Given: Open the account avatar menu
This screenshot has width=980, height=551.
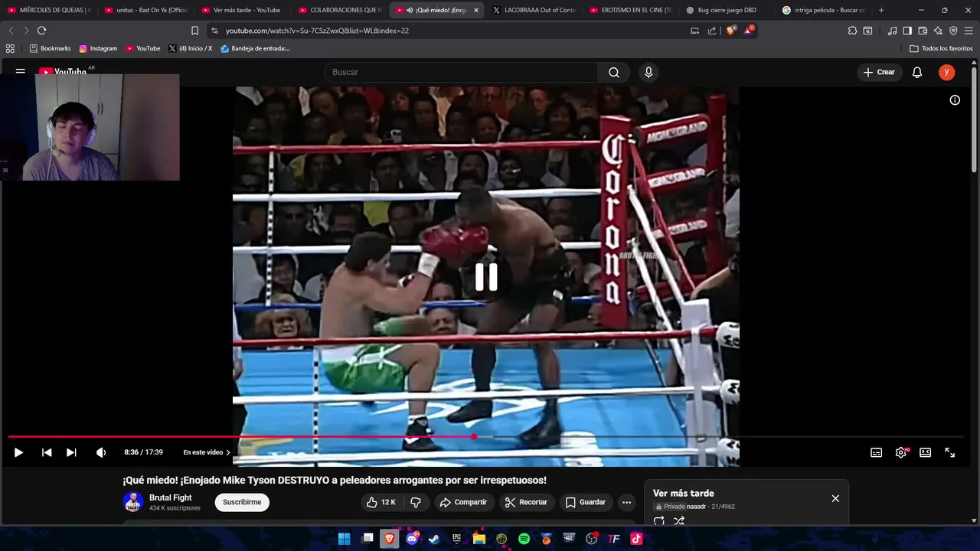Looking at the screenshot, I should point(947,72).
